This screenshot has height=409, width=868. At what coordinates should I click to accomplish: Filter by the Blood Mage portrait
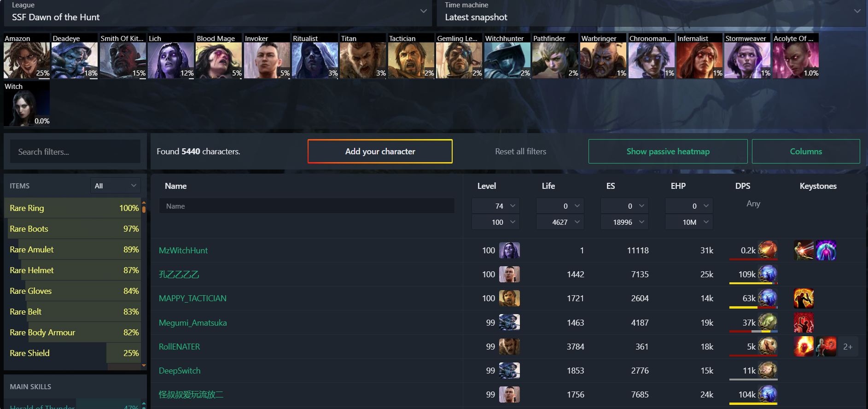pos(219,56)
